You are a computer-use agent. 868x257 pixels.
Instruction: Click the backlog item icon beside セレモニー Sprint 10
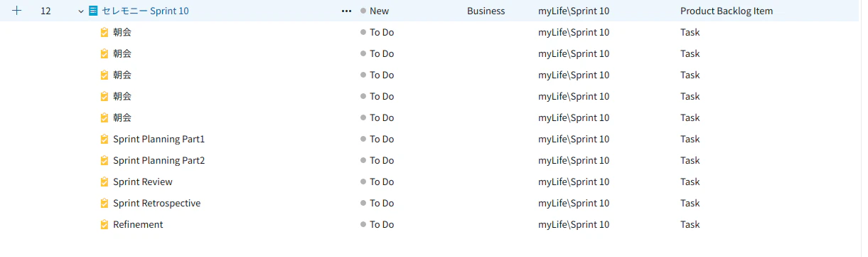point(93,11)
